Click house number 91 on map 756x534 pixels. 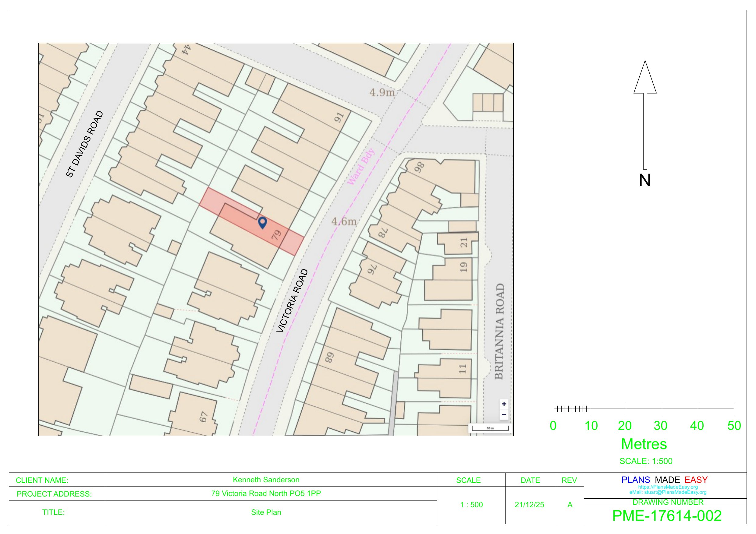coord(339,118)
